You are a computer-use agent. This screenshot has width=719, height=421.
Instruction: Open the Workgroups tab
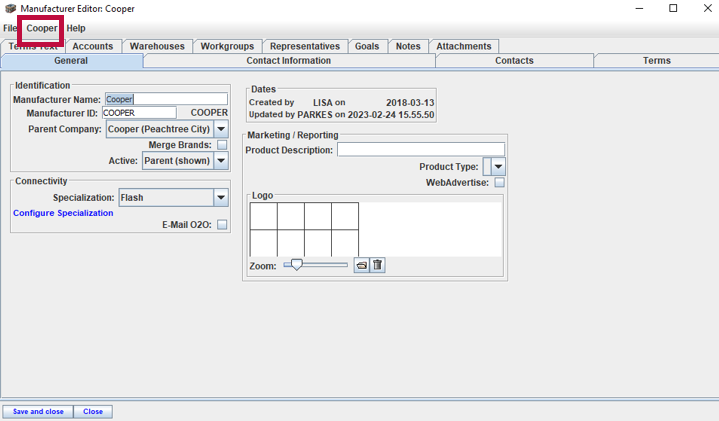[227, 46]
